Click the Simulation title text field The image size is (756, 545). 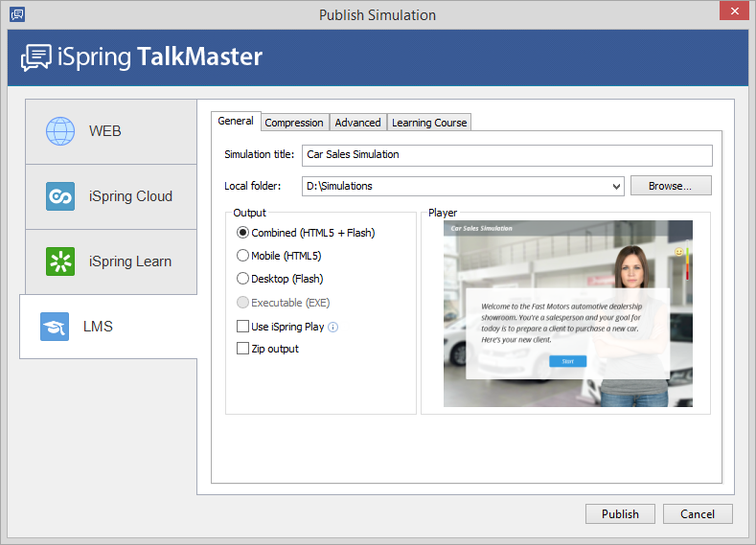pyautogui.click(x=506, y=155)
